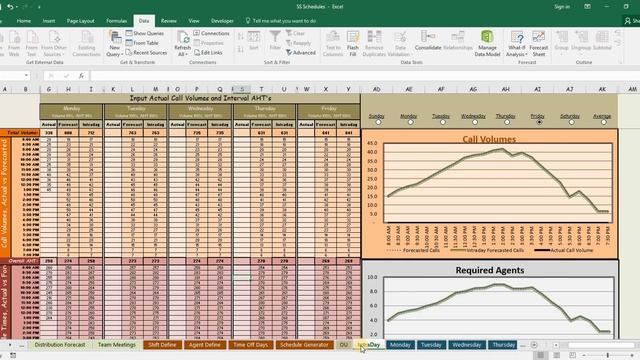Open the Schedule Generator sheet tab
Image resolution: width=640 pixels, height=360 pixels.
coord(304,345)
